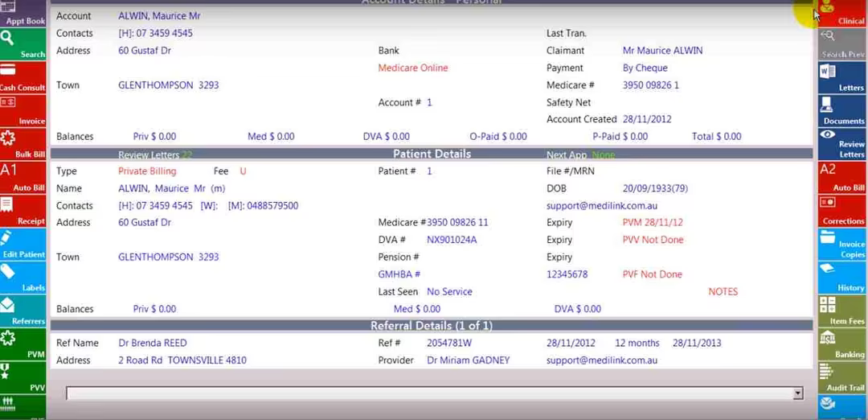Open the red NOTES link
This screenshot has width=868, height=420.
click(x=723, y=291)
